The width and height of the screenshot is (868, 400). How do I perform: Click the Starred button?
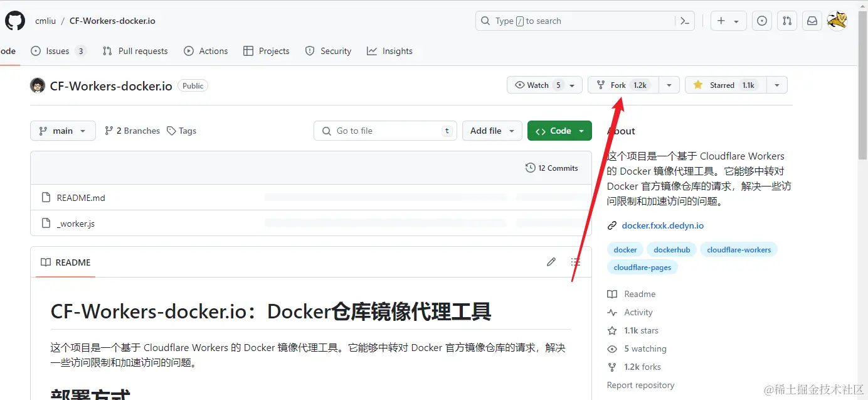point(726,85)
